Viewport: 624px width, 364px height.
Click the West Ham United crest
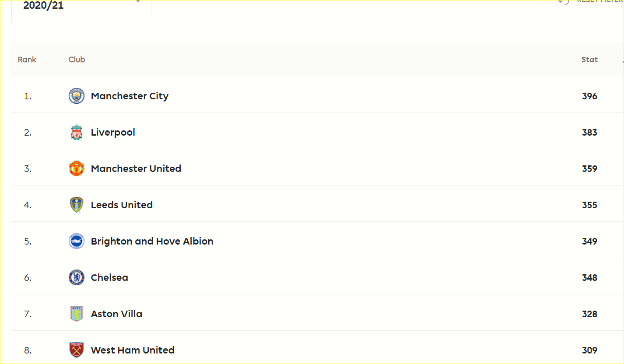click(x=77, y=350)
